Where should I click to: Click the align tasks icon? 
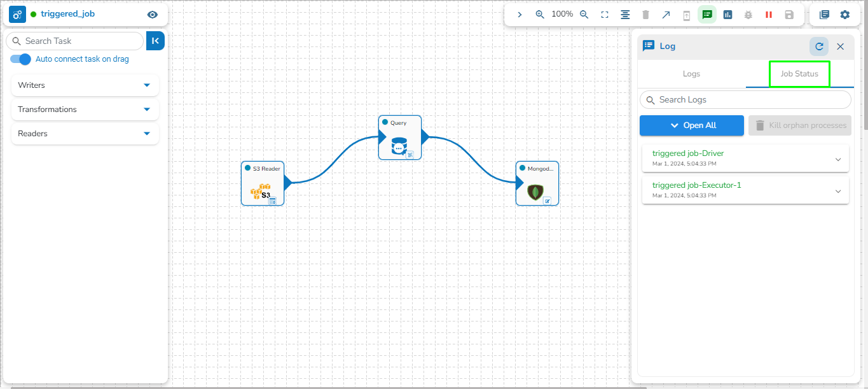(x=625, y=15)
